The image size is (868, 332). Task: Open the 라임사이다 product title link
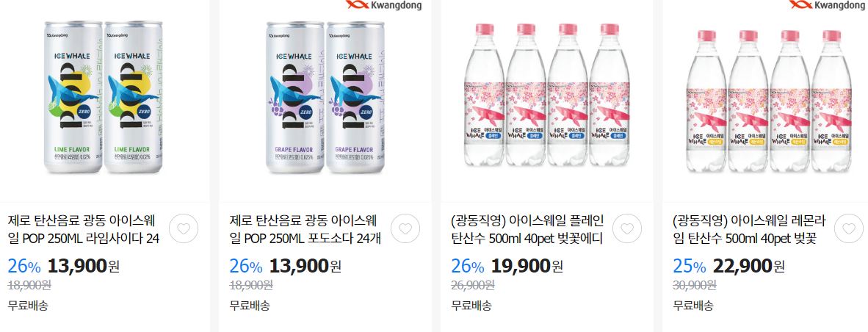point(84,230)
